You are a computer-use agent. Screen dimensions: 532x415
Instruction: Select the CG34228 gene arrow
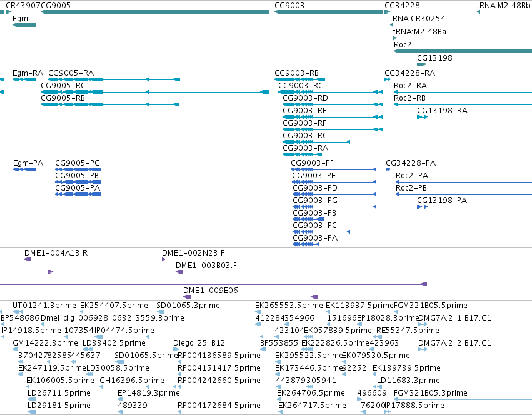(x=387, y=12)
